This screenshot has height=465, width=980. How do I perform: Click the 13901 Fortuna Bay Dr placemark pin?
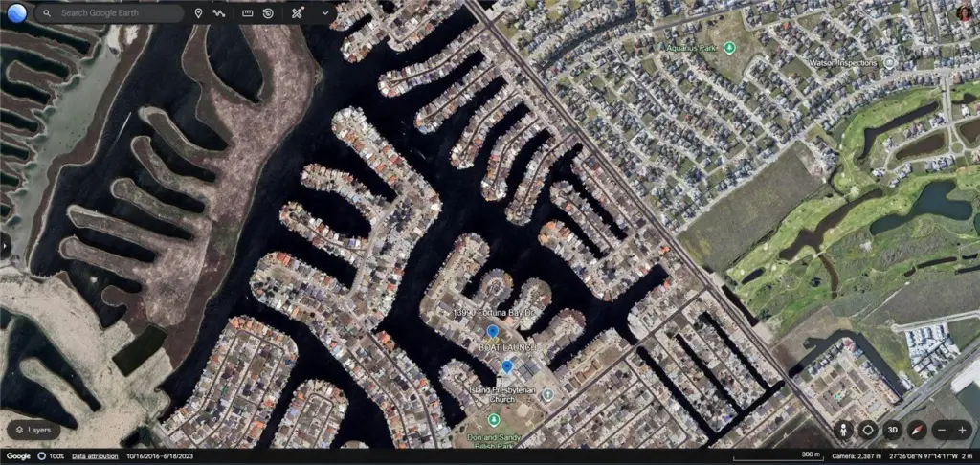click(x=492, y=331)
